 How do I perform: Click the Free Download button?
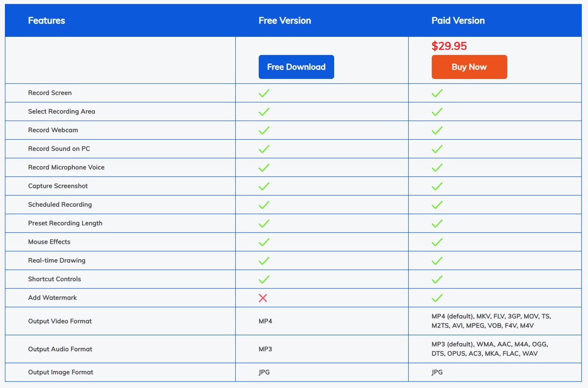click(296, 67)
